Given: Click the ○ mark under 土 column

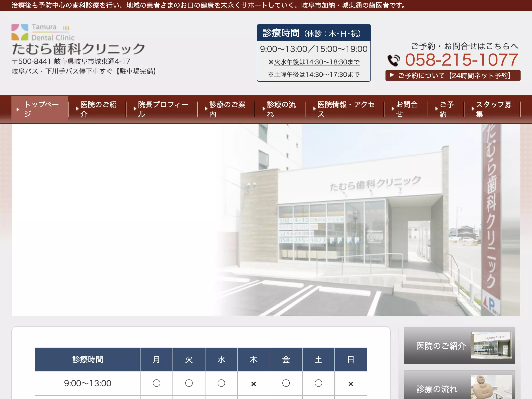Looking at the screenshot, I should 318,383.
